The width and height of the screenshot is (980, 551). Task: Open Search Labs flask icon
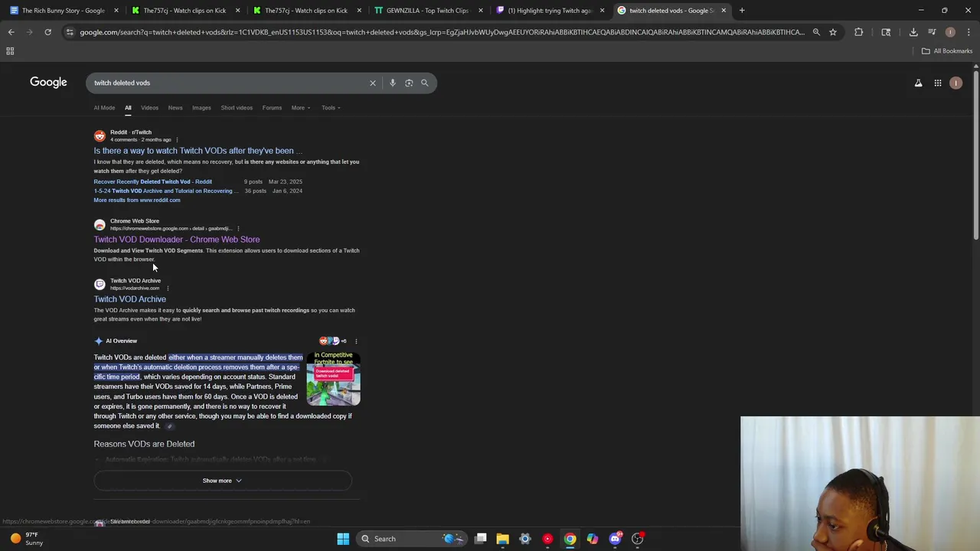[x=919, y=83]
